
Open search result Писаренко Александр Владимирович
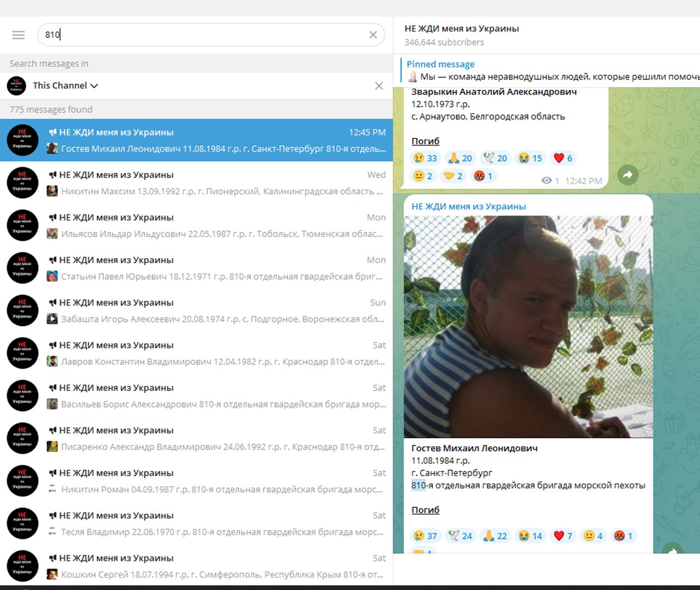[196, 438]
